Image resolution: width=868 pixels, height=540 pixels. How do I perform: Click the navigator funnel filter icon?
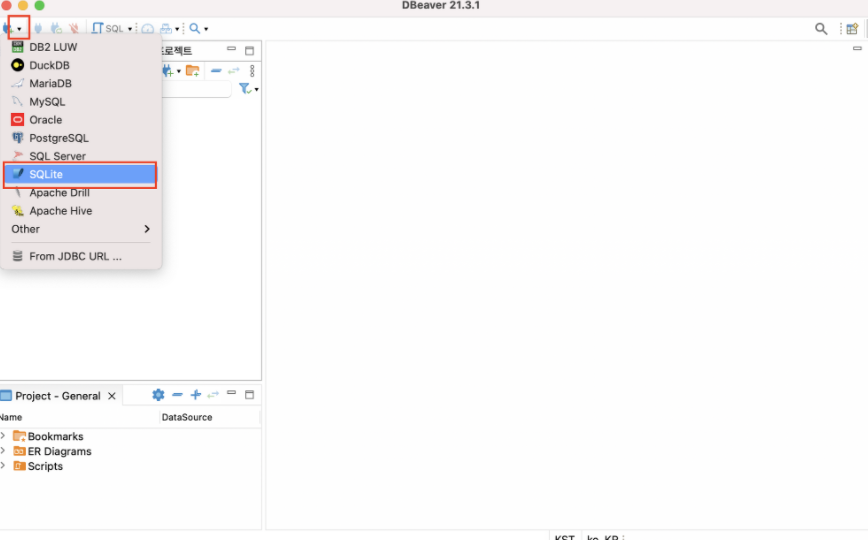[245, 89]
